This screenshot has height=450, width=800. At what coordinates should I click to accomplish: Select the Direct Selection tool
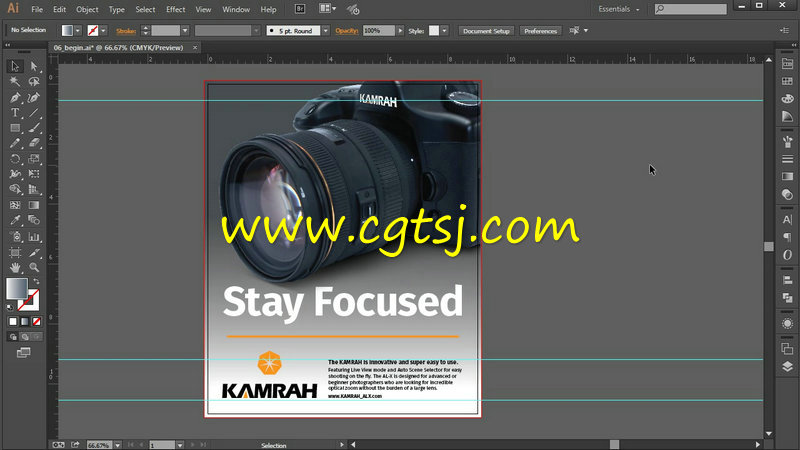tap(34, 66)
